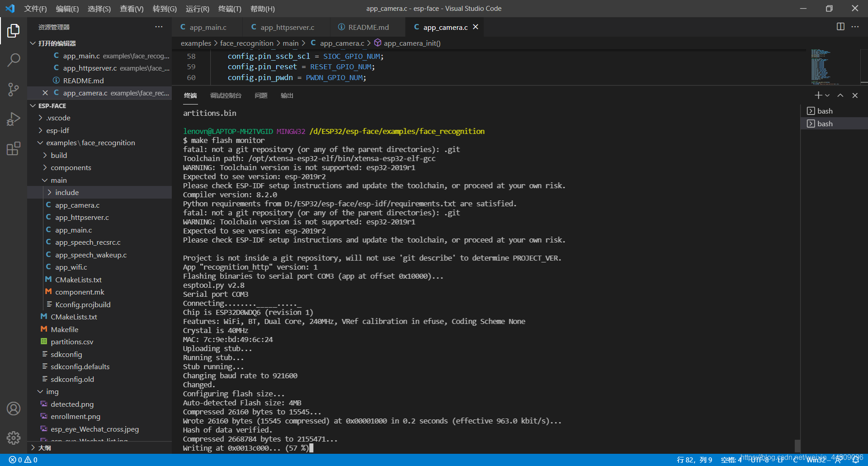Screen dimensions: 868x466
Task: Open the 编辑(E) menu
Action: pyautogui.click(x=67, y=9)
